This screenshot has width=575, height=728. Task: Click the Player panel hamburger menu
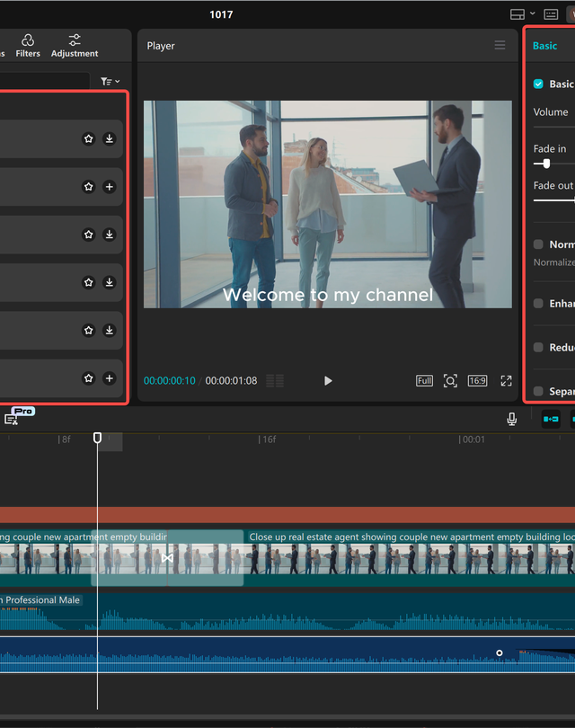(x=500, y=45)
